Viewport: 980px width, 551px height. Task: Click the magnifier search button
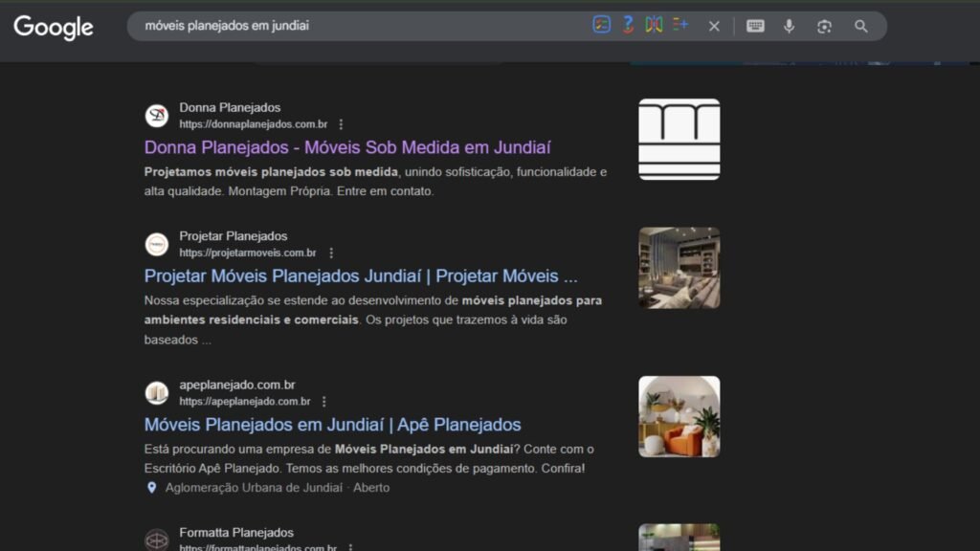click(861, 26)
